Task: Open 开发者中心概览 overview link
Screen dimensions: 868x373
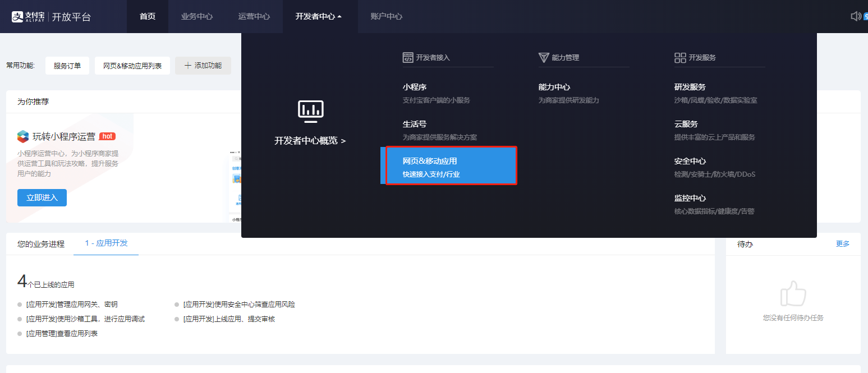Action: [310, 141]
